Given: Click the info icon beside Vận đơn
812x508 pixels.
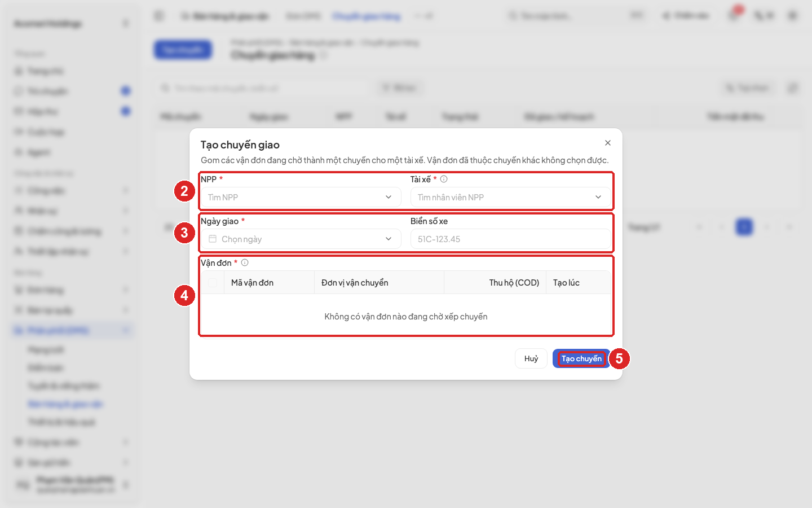Looking at the screenshot, I should coord(245,262).
